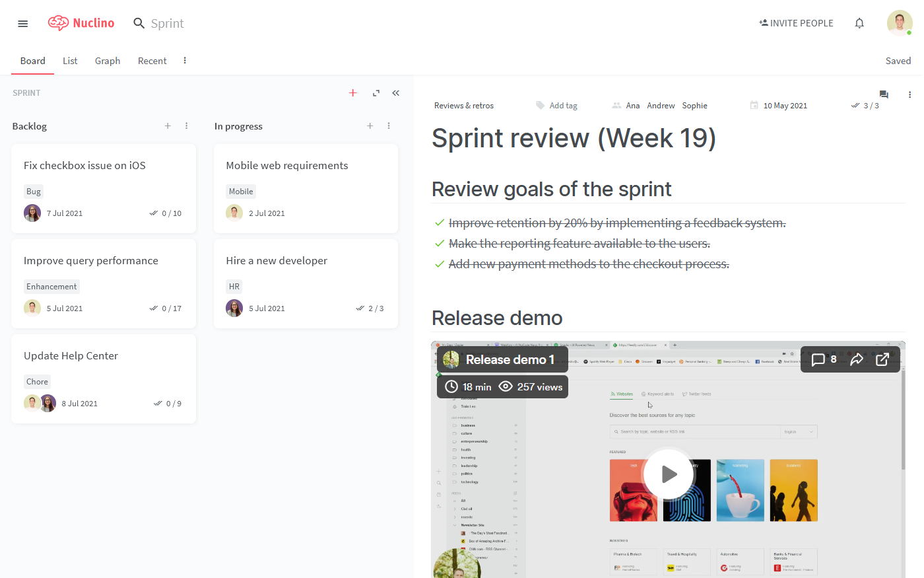924x578 pixels.
Task: Click the notifications bell icon
Action: click(x=859, y=23)
